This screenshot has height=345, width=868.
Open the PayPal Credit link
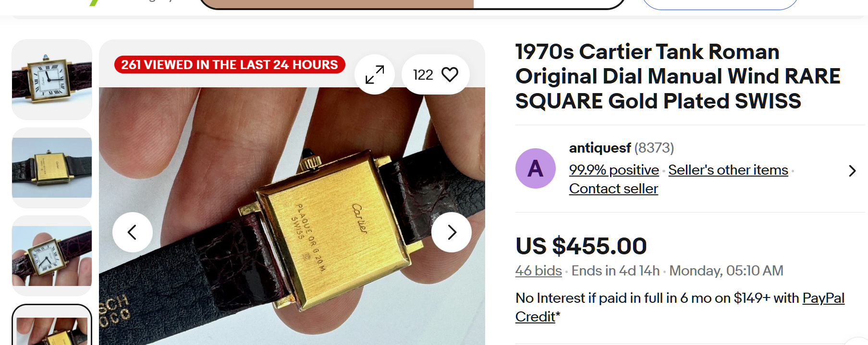[823, 298]
